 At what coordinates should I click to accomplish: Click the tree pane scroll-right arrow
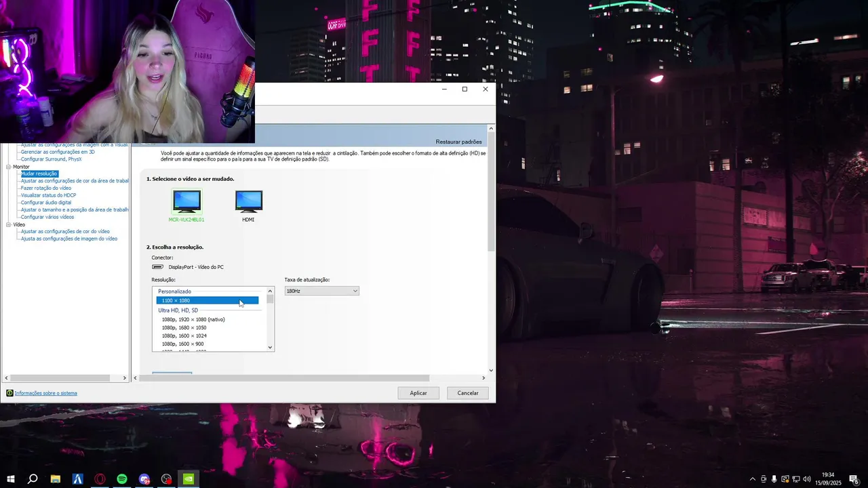click(x=125, y=378)
